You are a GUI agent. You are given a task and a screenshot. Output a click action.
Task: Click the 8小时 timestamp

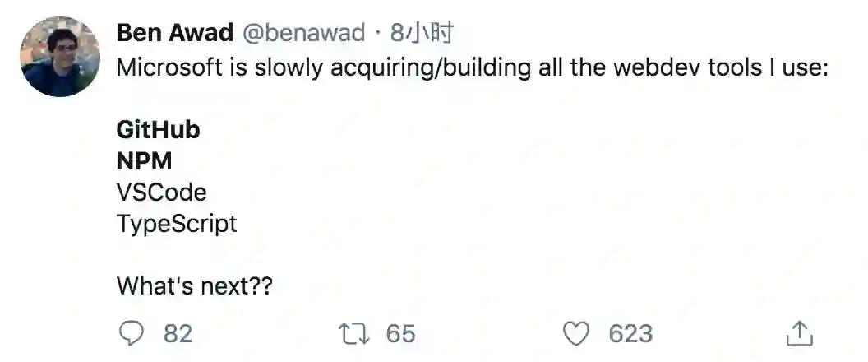422,33
